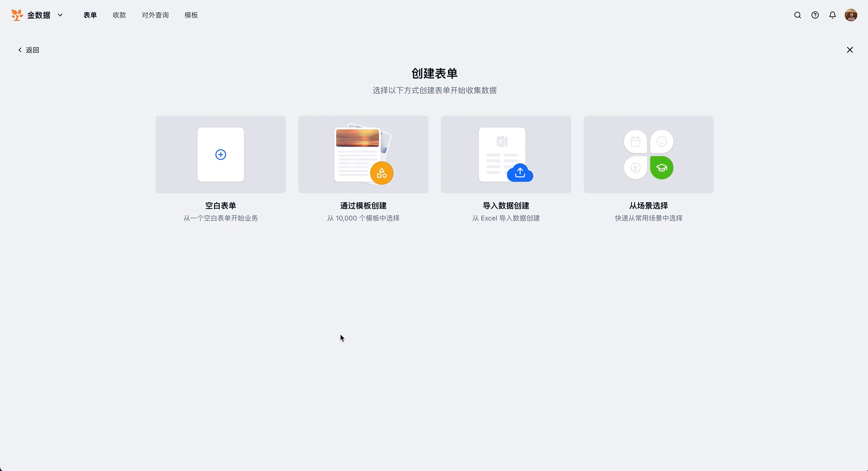
Task: Expand the 金数据 workspace dropdown arrow
Action: pos(60,15)
